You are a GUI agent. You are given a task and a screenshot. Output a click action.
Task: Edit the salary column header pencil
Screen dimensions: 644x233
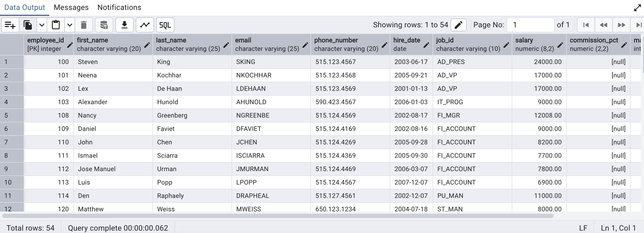560,45
